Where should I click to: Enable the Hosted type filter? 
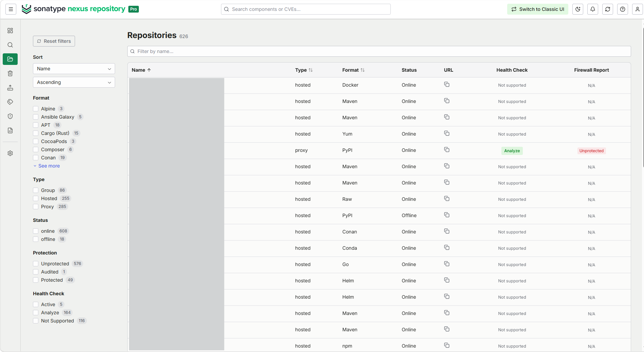click(x=36, y=198)
